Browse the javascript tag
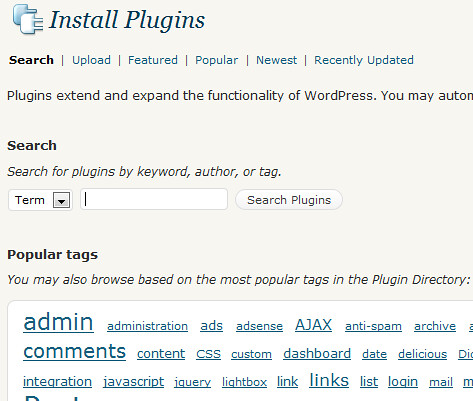The width and height of the screenshot is (473, 401). [x=134, y=382]
